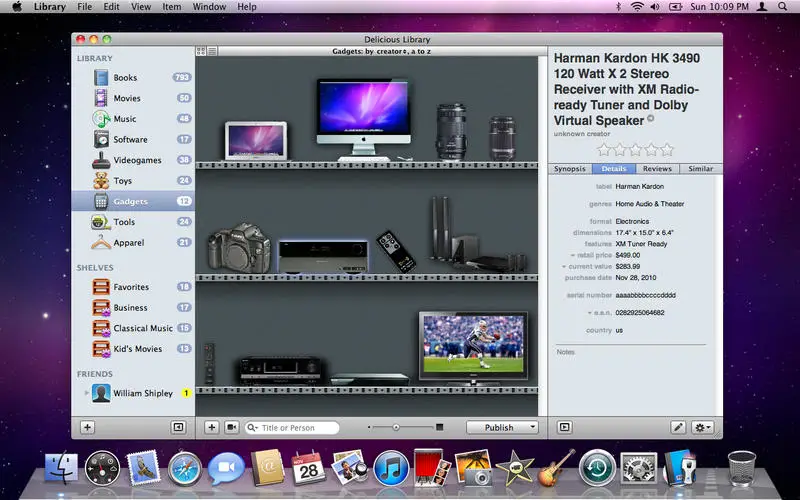Click the serial number value aaaabbbbccccdddd
This screenshot has height=500, width=800.
645,295
